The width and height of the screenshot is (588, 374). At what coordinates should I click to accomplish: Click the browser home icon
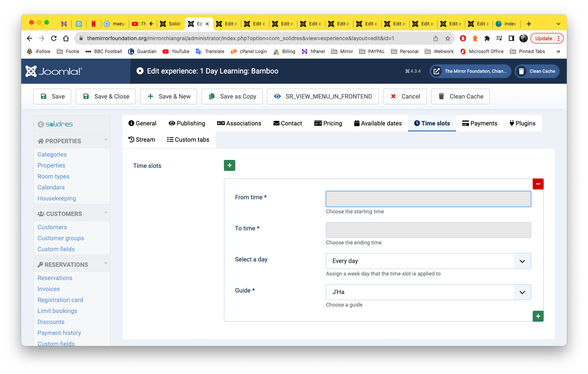click(x=66, y=38)
